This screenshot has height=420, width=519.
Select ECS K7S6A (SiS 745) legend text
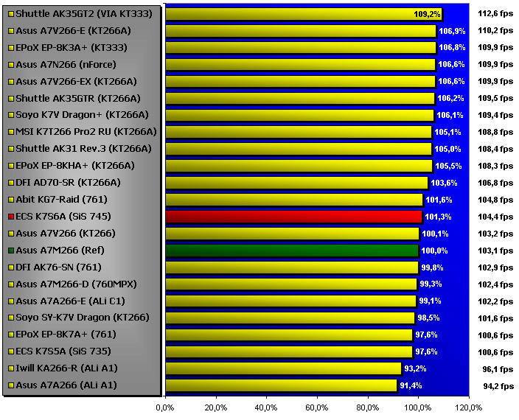(x=63, y=217)
